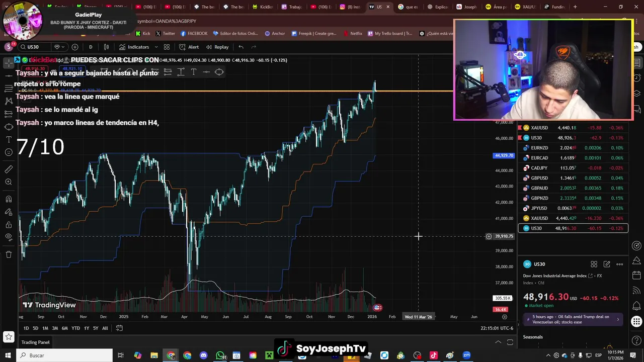Viewport: 644px width, 362px height.
Task: Toggle stay in drawing mode
Action: (x=9, y=212)
